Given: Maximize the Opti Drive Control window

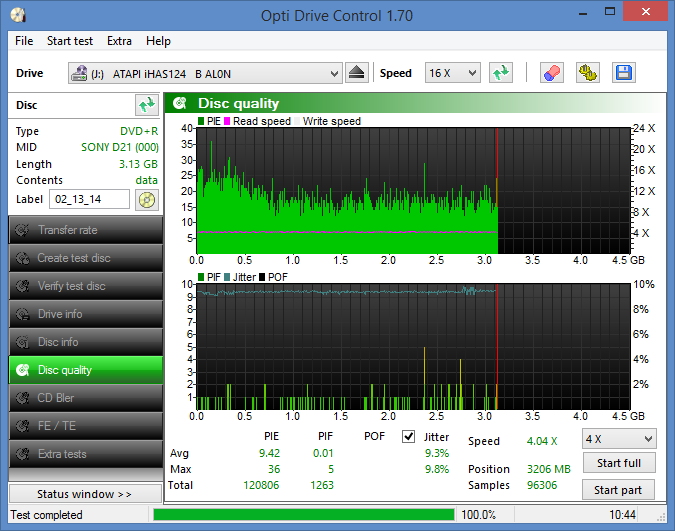Looking at the screenshot, I should tap(610, 12).
